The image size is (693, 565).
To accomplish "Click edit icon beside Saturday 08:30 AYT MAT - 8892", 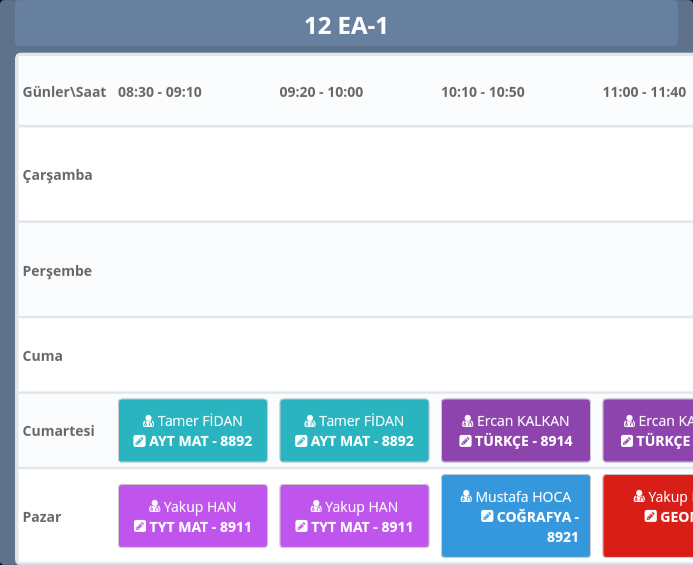I will [x=140, y=441].
